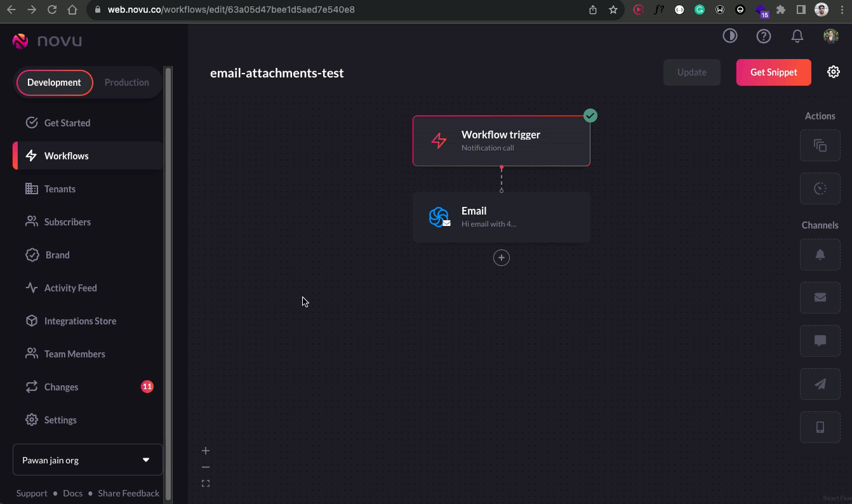Switch to Development environment
Image resolution: width=852 pixels, height=504 pixels.
[55, 83]
